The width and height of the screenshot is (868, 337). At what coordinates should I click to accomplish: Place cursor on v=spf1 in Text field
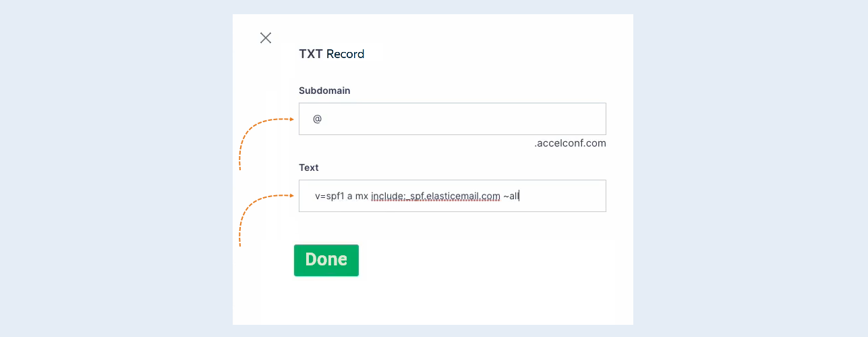[x=329, y=196]
